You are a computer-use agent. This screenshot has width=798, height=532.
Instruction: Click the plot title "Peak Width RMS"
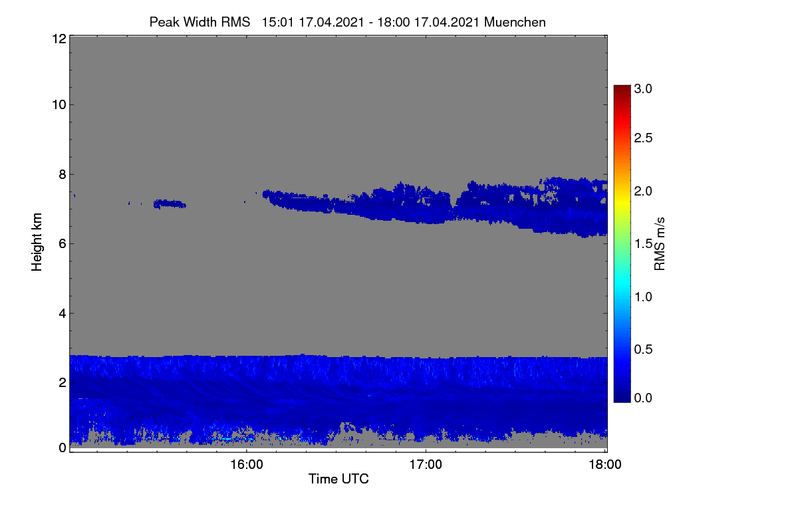tap(199, 22)
